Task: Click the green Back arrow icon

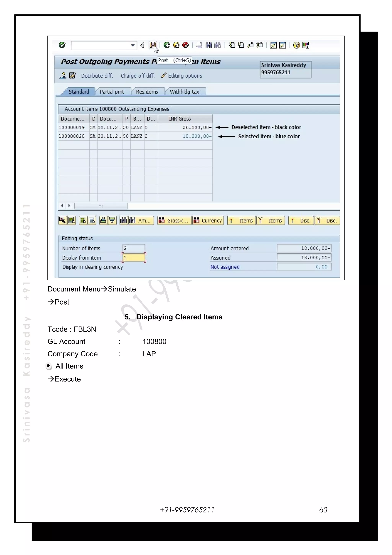Action: pos(167,45)
